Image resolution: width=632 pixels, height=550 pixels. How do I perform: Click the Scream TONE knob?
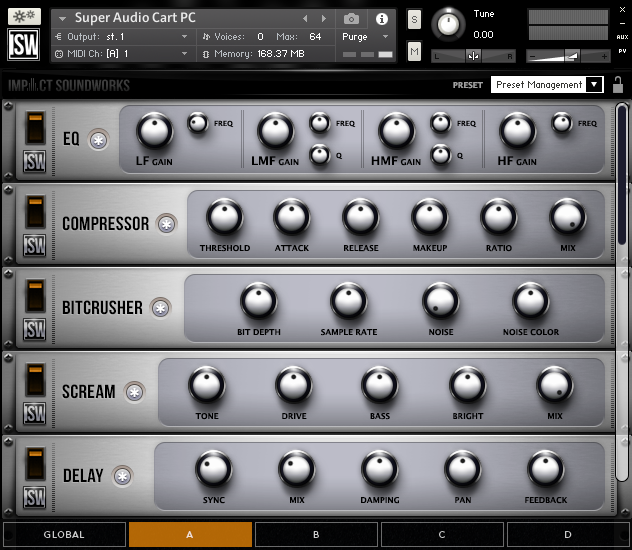click(x=207, y=385)
